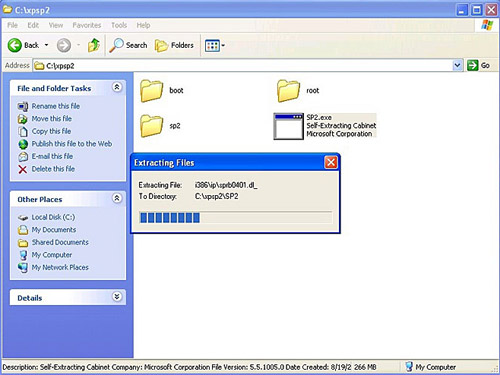The image size is (500, 375).
Task: Click the Rename this file icon
Action: point(23,107)
